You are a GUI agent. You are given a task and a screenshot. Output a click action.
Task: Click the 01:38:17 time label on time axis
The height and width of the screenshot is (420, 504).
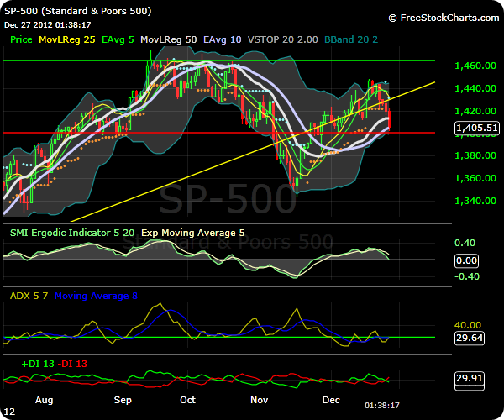382,406
